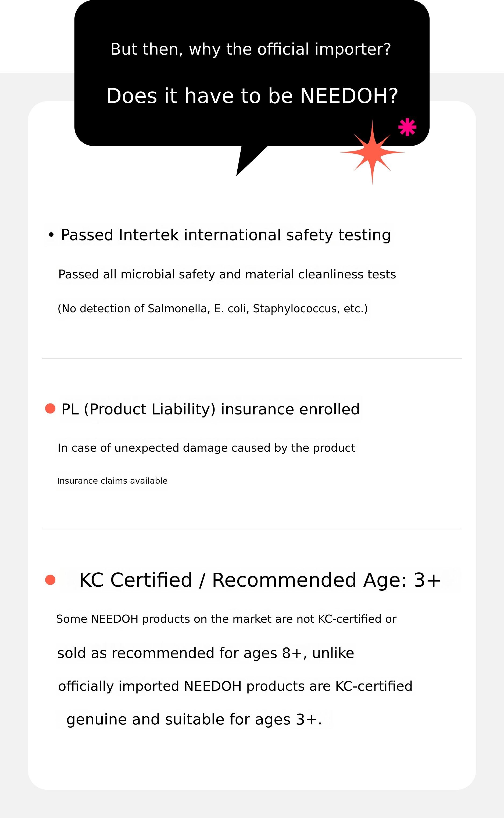Select the microbial safety and cleanliness line
Image resolution: width=504 pixels, height=818 pixels.
pyautogui.click(x=227, y=274)
